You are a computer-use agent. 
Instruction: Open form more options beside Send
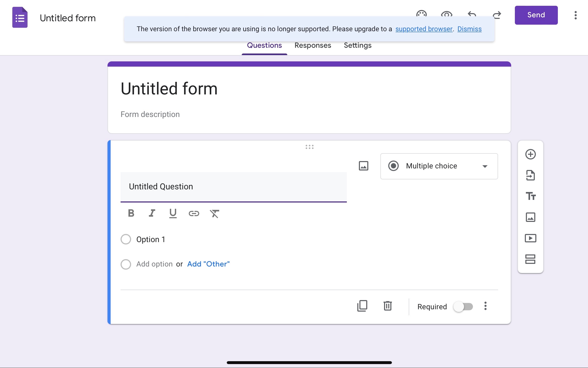click(576, 15)
